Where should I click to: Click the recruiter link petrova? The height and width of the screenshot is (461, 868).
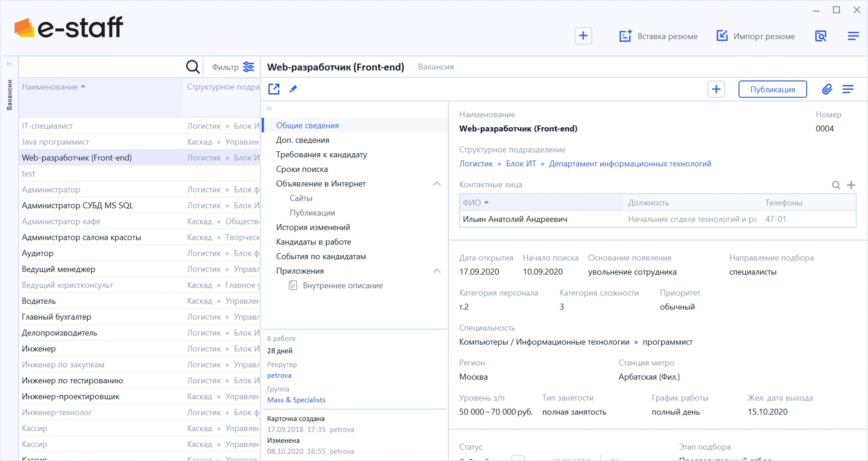coord(279,376)
